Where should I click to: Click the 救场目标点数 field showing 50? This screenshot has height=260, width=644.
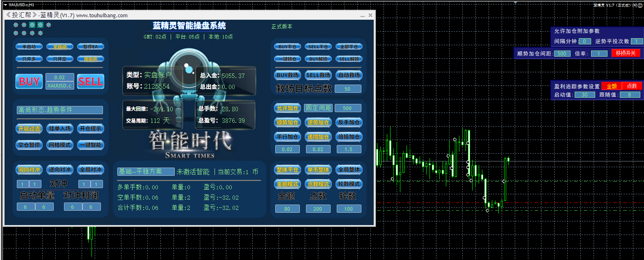348,89
